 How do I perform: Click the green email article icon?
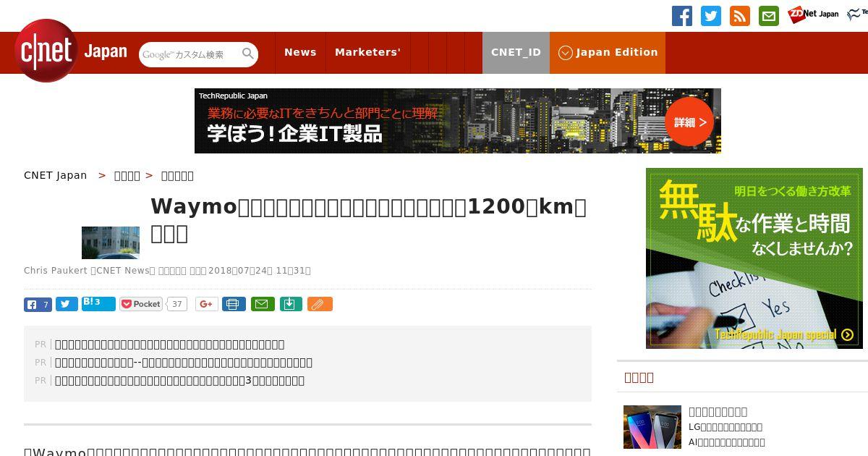pos(263,304)
